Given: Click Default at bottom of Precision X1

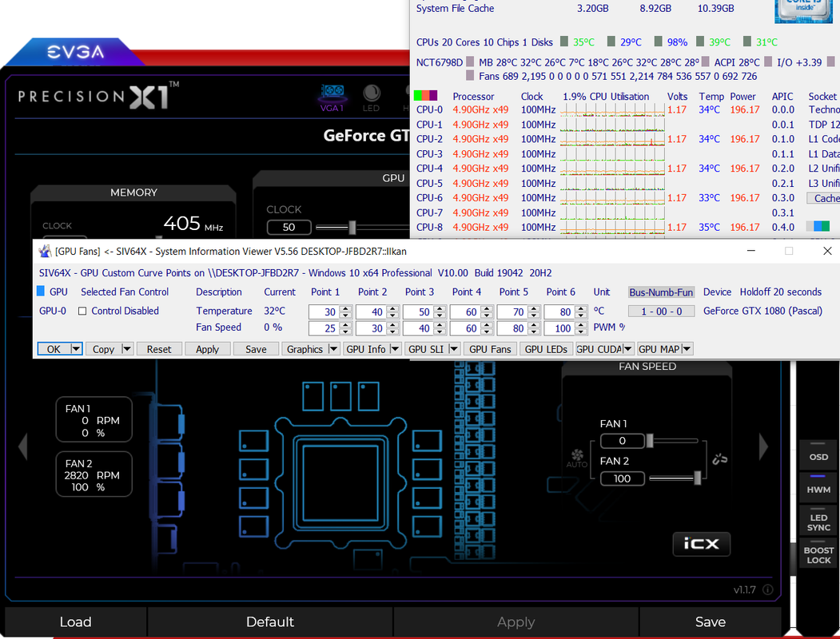Looking at the screenshot, I should pyautogui.click(x=270, y=621).
